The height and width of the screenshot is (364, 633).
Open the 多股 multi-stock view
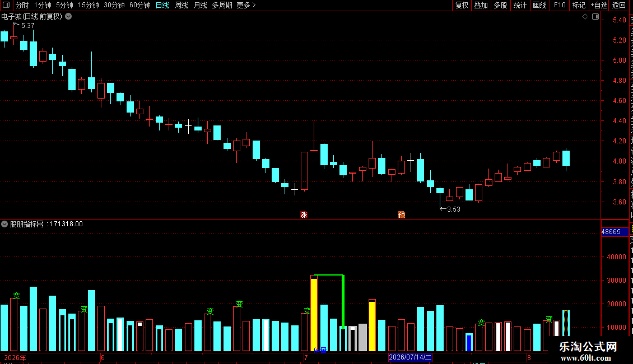[x=500, y=5]
